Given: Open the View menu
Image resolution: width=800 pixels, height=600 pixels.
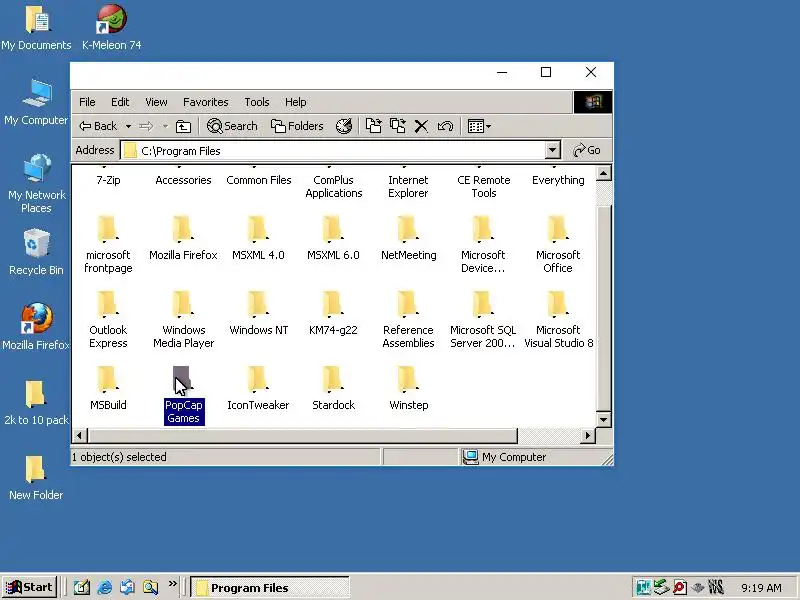Looking at the screenshot, I should click(156, 102).
